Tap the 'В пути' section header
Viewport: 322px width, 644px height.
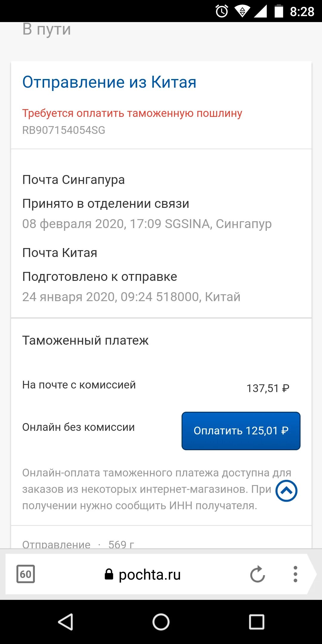pyautogui.click(x=47, y=30)
